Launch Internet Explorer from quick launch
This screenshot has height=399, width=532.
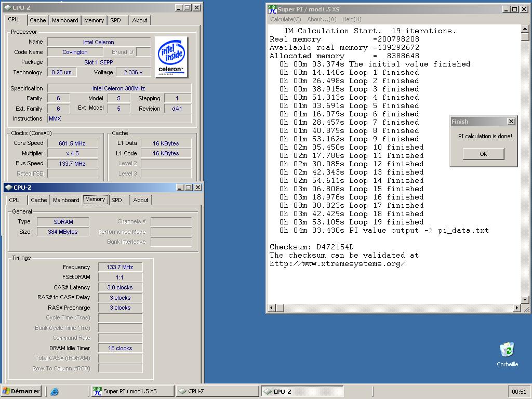54,392
